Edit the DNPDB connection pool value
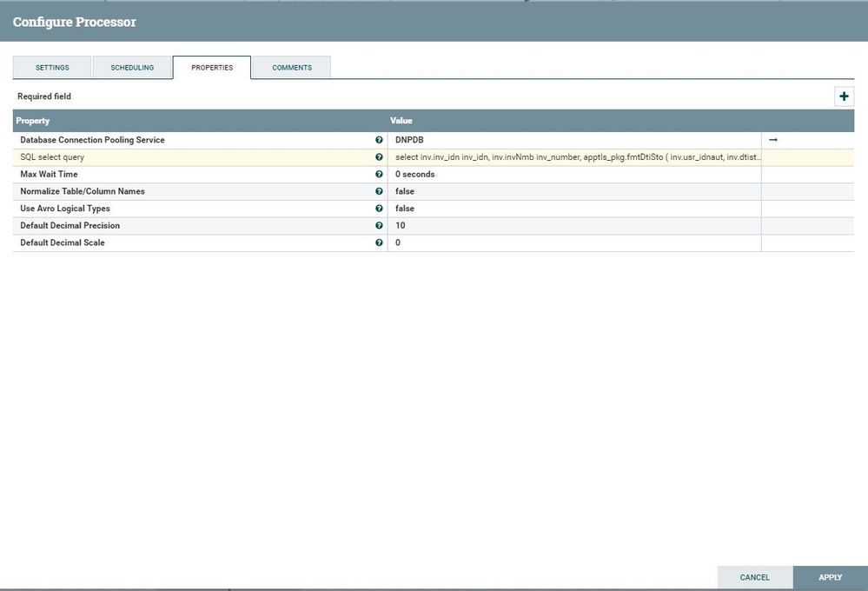 [574, 140]
